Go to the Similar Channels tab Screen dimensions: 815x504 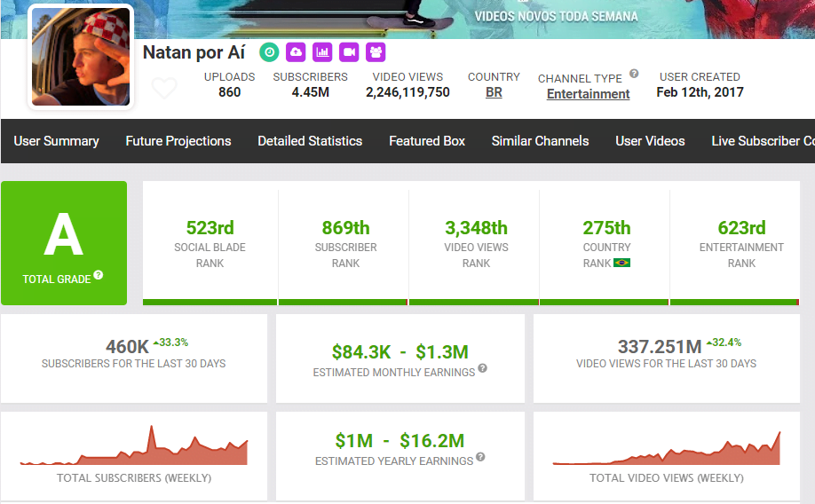pos(540,141)
